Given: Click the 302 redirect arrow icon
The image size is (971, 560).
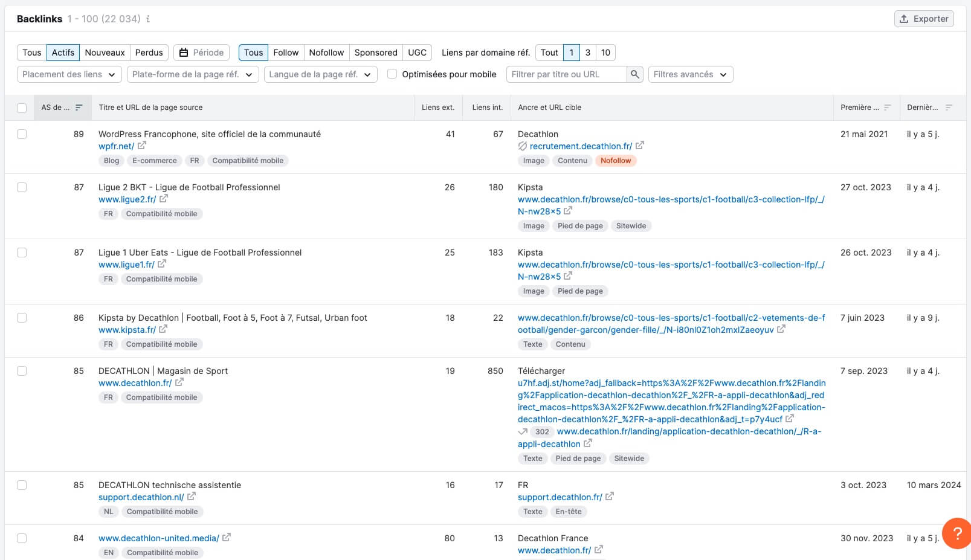Looking at the screenshot, I should 523,432.
